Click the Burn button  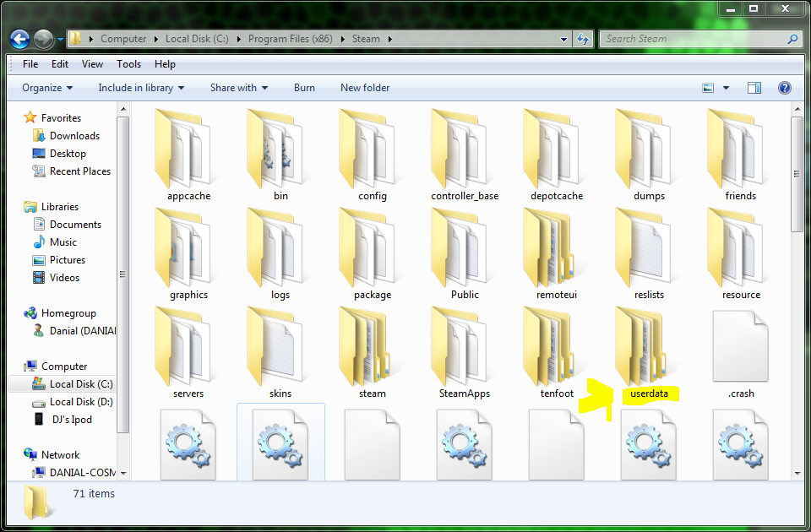(x=304, y=88)
